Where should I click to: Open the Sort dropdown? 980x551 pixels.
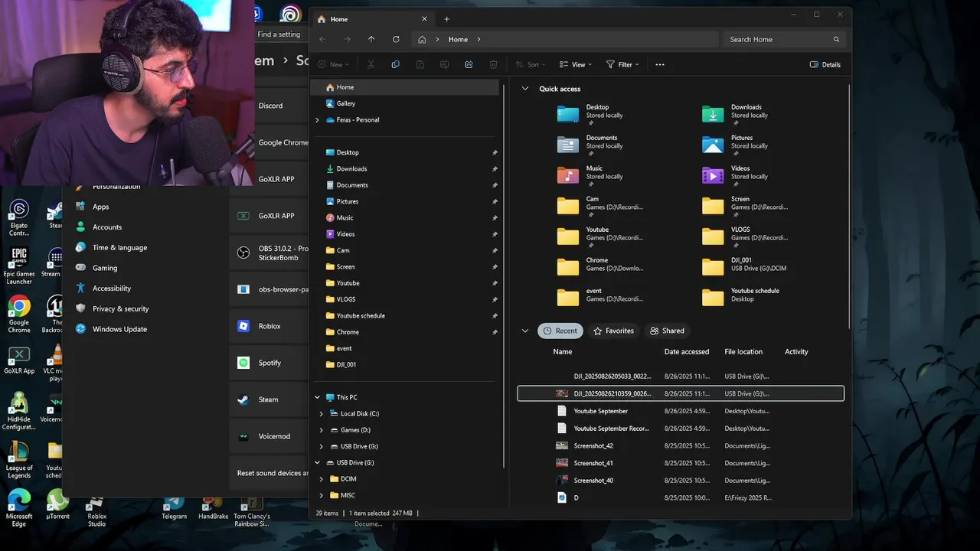pos(531,64)
